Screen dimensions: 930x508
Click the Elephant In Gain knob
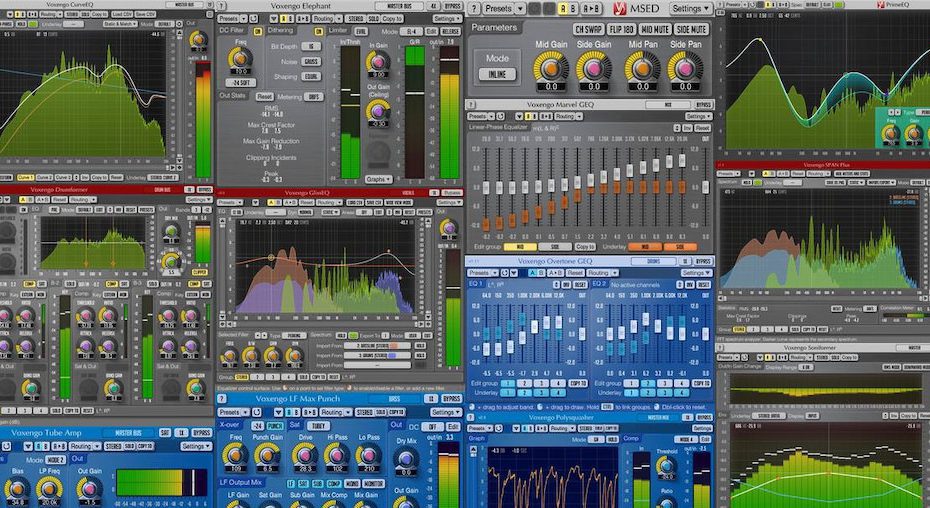377,62
